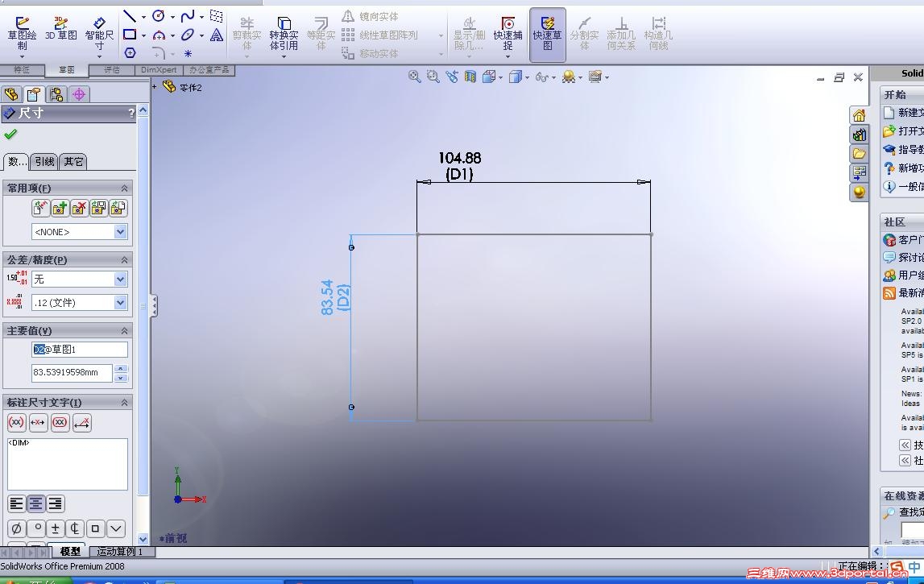Switch to the 评估 ribbon tab

(x=111, y=69)
